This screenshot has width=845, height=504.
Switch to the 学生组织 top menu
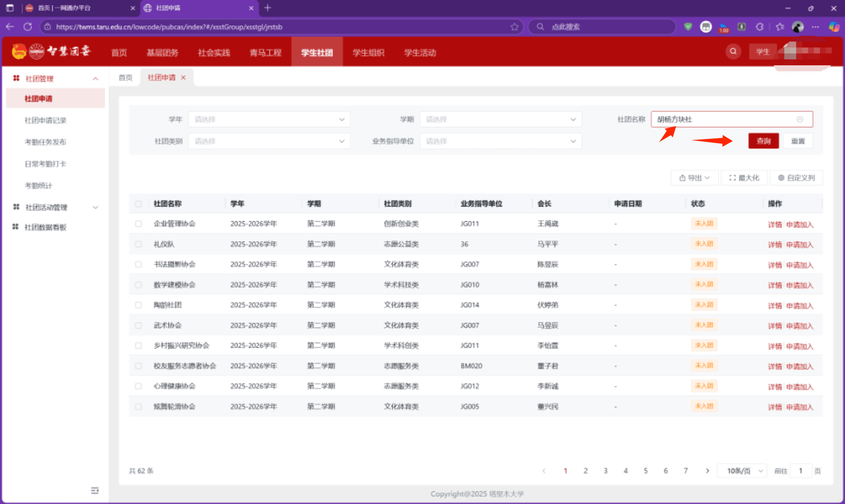[368, 53]
